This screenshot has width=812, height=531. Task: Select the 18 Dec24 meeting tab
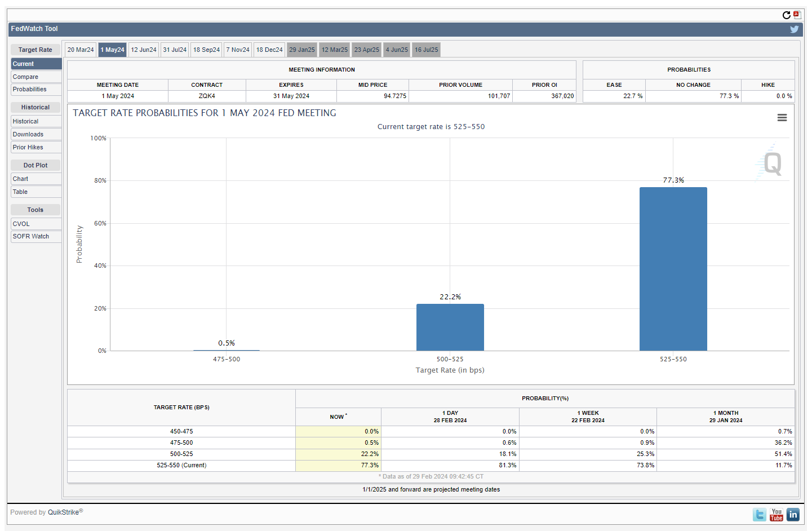coord(269,50)
